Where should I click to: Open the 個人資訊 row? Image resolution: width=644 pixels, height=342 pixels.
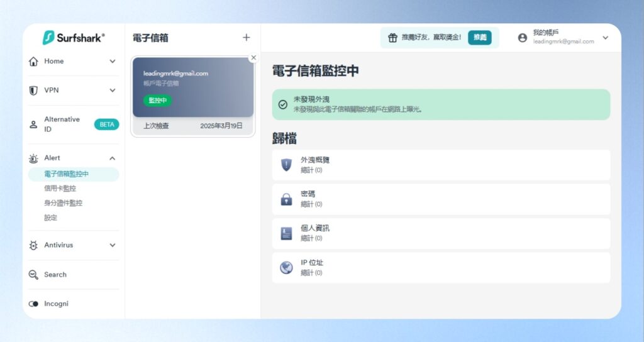pos(441,233)
